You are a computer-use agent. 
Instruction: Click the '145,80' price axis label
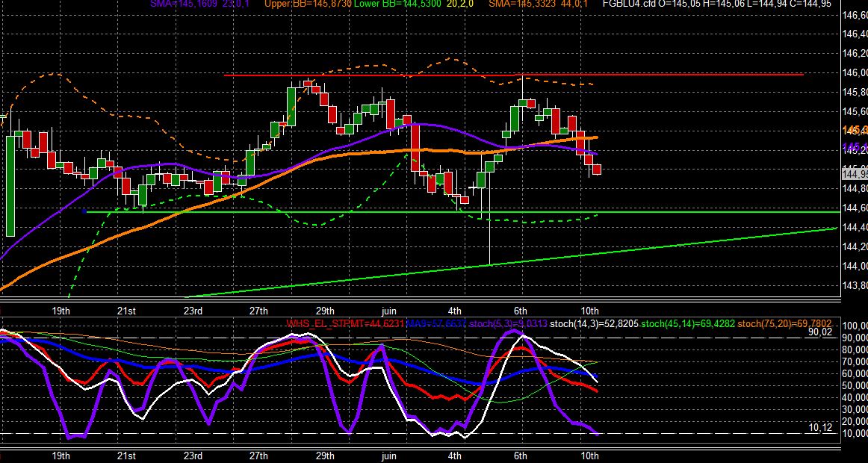(x=854, y=92)
